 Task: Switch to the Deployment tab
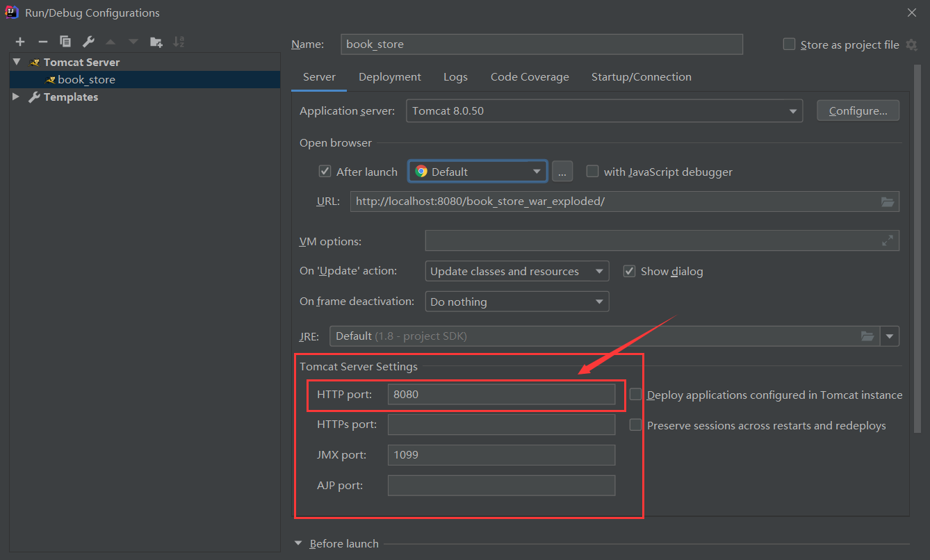[x=390, y=77]
